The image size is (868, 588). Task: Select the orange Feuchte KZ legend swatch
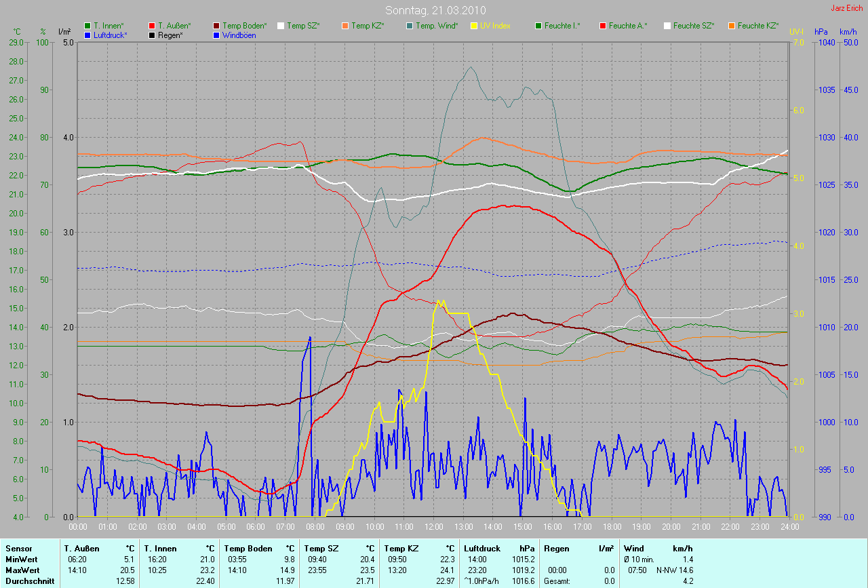(732, 26)
